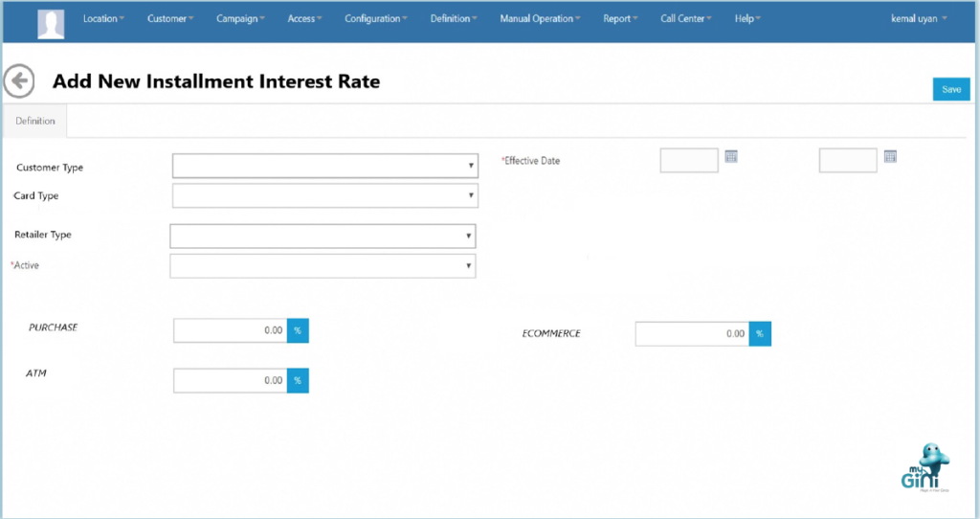Click the Save button
Image resolution: width=980 pixels, height=519 pixels.
(x=951, y=89)
